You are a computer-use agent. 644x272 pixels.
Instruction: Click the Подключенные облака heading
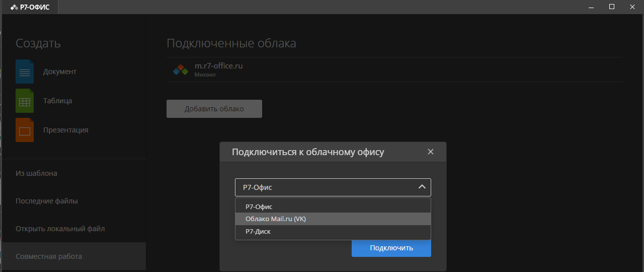(231, 43)
